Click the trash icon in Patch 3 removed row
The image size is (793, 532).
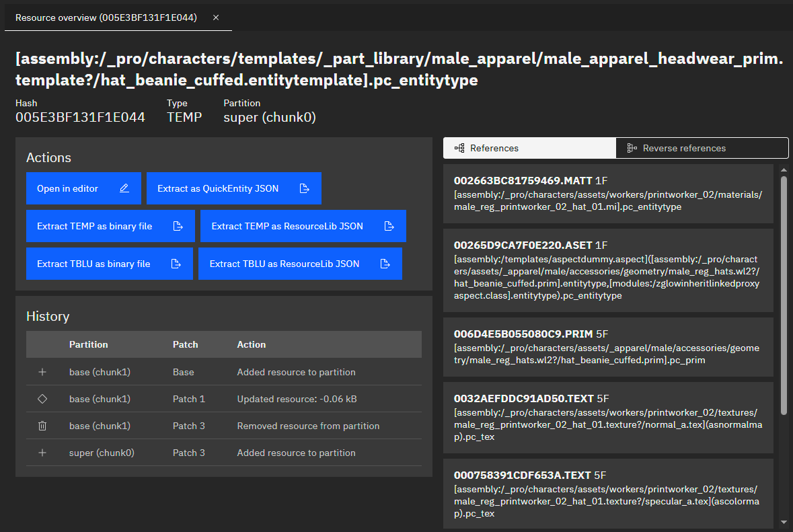(x=42, y=426)
